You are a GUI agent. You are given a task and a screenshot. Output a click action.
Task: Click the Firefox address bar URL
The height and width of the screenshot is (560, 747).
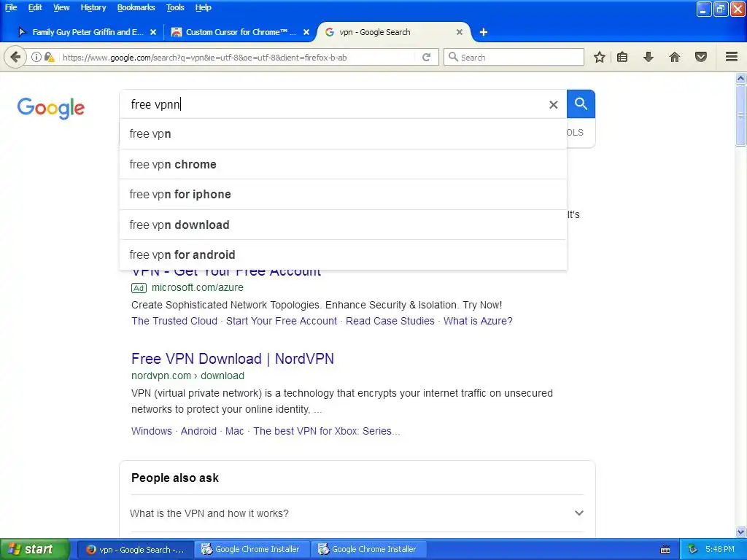(x=205, y=58)
